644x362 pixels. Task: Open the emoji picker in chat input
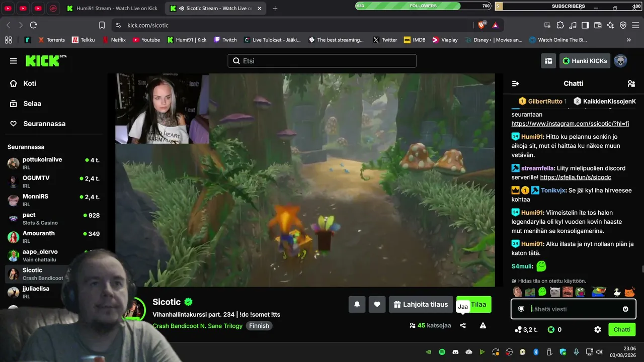point(625,309)
